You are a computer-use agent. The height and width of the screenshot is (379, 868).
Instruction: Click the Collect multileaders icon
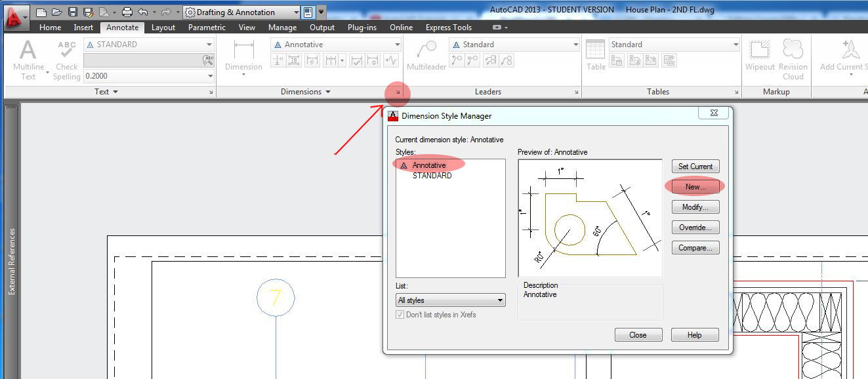tap(506, 60)
